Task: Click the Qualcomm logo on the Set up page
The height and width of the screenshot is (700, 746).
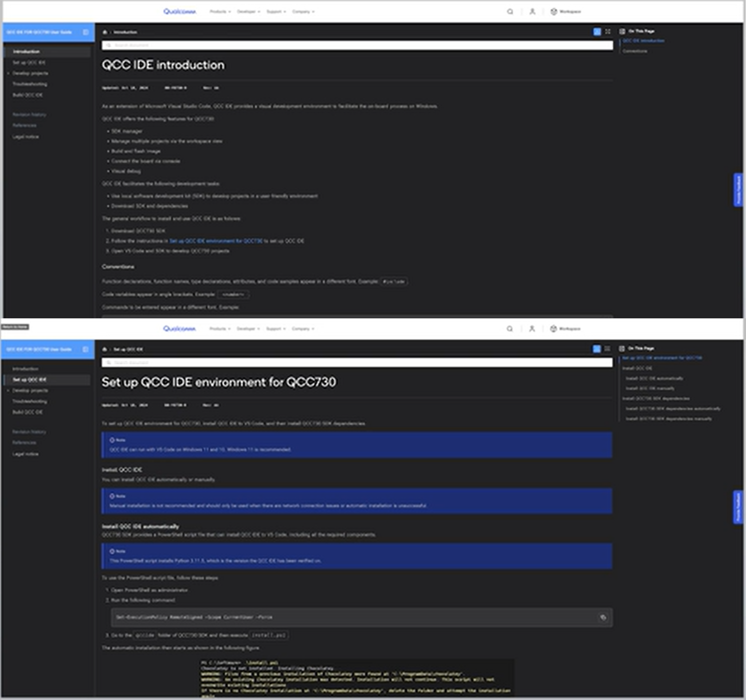Action: (x=179, y=329)
